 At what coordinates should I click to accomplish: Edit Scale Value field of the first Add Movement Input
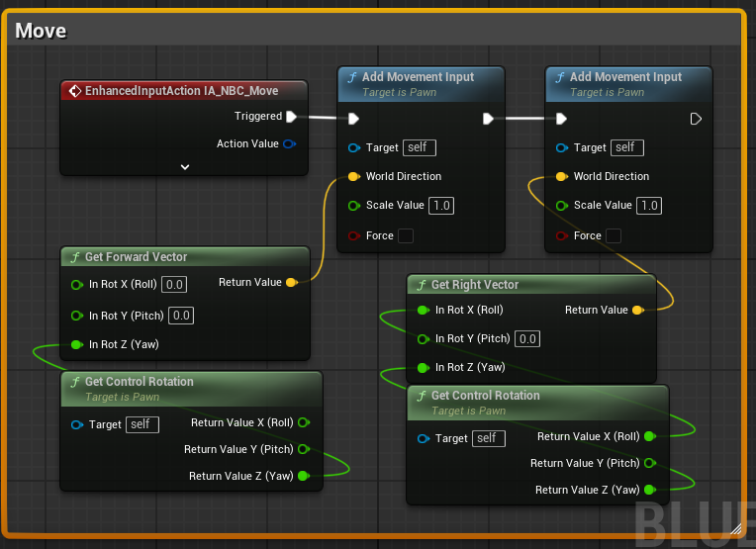(441, 206)
